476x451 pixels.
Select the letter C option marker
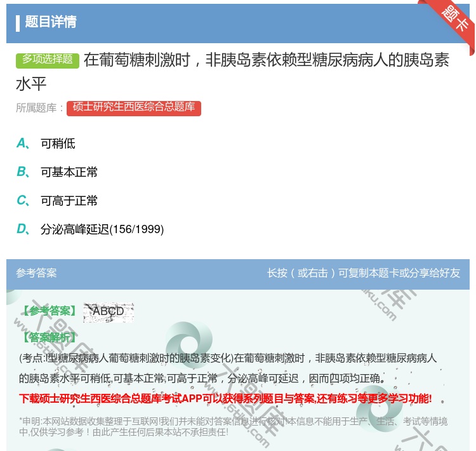[x=22, y=201]
